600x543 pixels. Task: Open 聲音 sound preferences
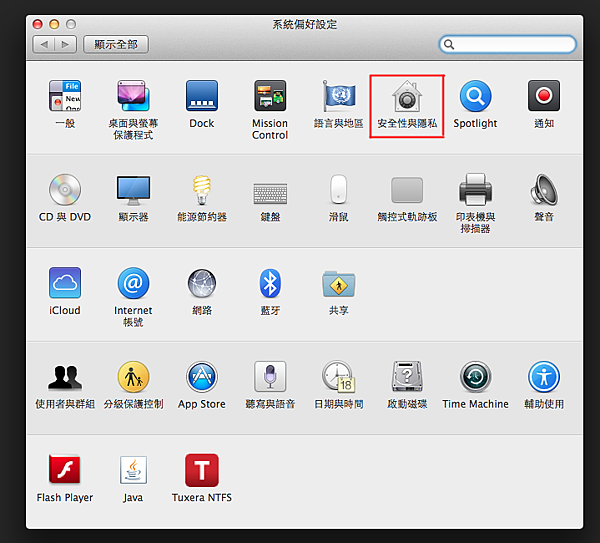(544, 190)
